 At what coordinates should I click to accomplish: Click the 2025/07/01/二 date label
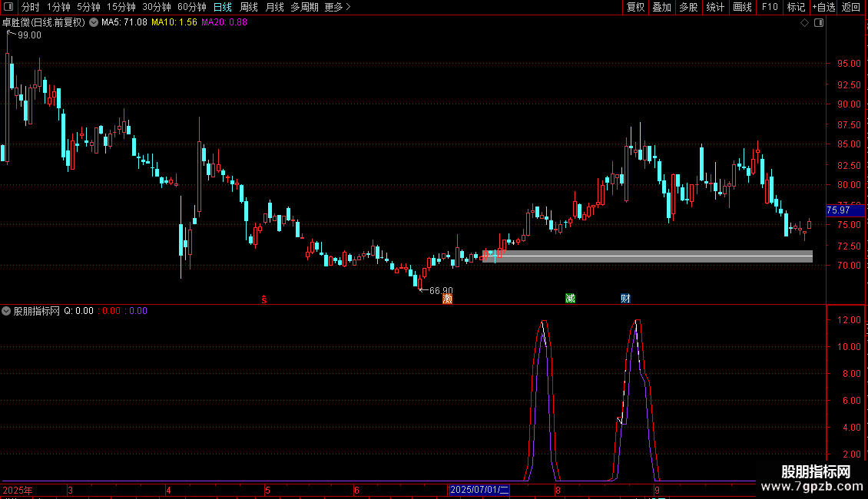point(479,490)
